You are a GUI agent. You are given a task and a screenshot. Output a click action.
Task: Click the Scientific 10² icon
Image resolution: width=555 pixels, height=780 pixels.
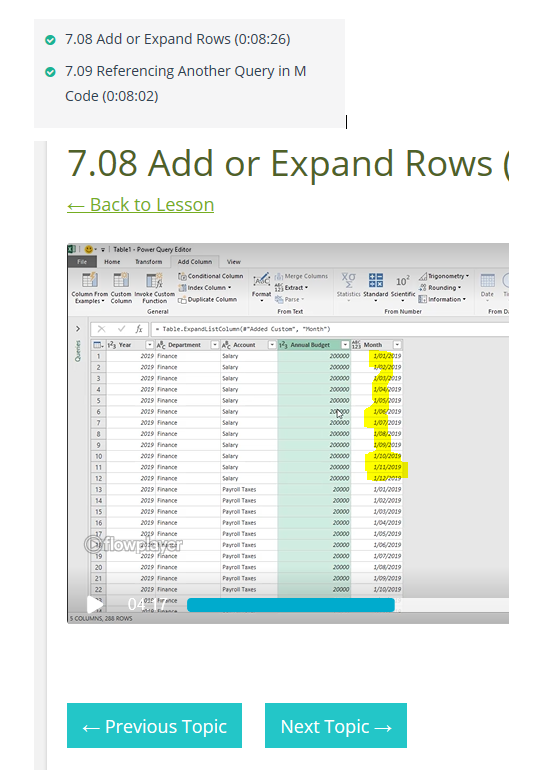402,281
